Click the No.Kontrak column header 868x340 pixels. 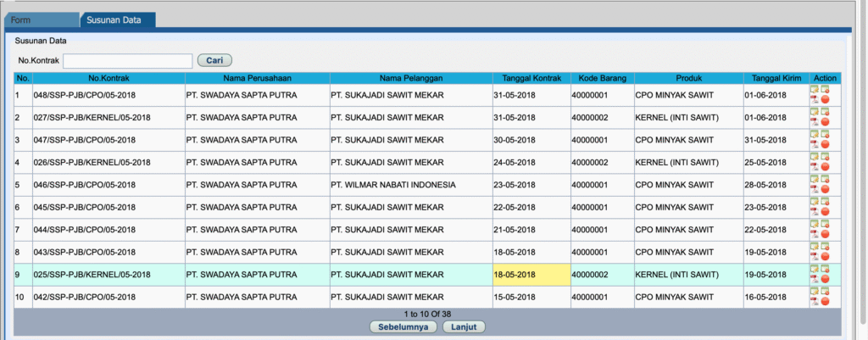(x=108, y=78)
